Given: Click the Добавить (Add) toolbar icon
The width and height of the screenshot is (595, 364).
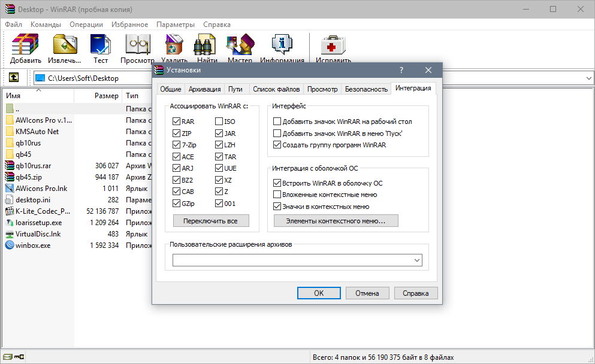Looking at the screenshot, I should coord(25,44).
